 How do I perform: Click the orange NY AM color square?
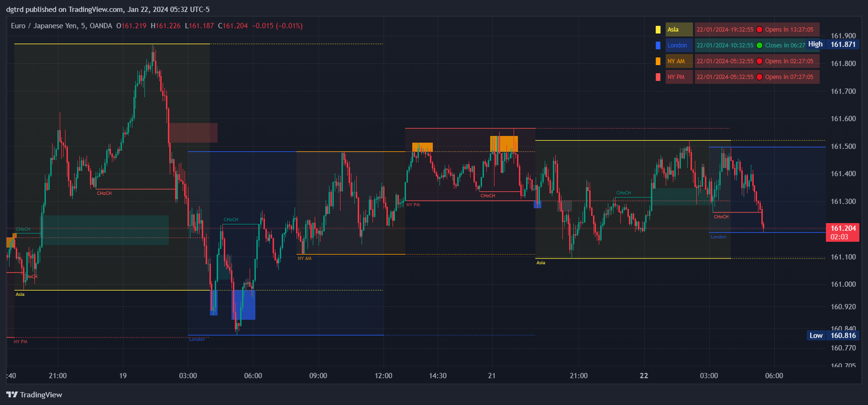(x=658, y=61)
